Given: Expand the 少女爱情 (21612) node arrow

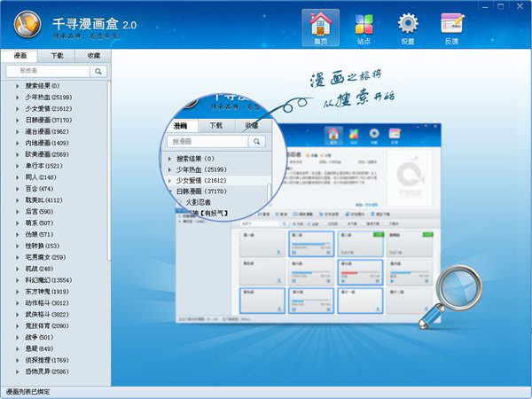Looking at the screenshot, I should (x=18, y=109).
